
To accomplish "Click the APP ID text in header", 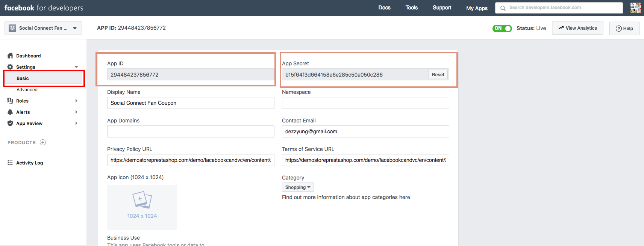I will [131, 28].
